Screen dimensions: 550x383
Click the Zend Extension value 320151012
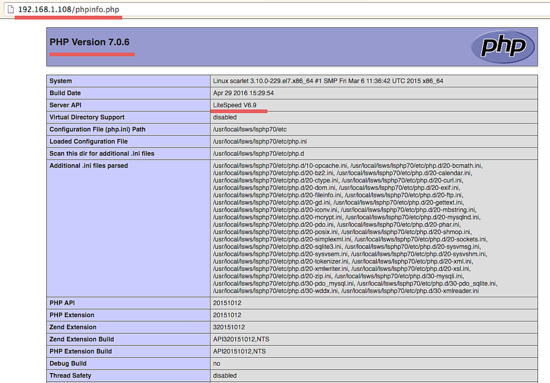pyautogui.click(x=229, y=327)
